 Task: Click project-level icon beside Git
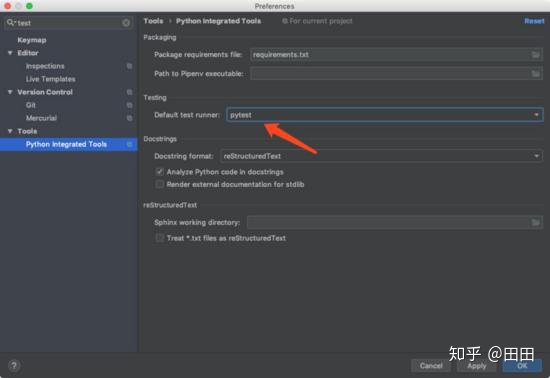coord(129,105)
